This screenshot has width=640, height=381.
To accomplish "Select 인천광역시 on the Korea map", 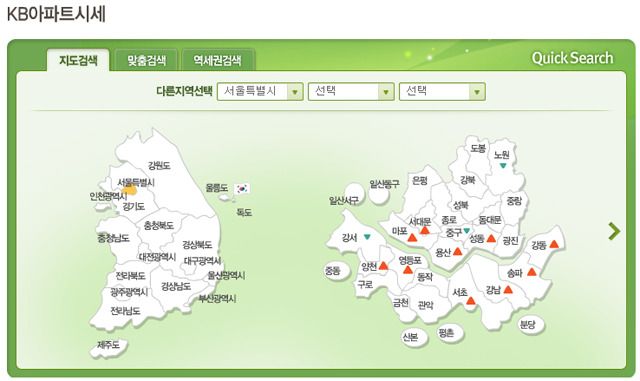I will [108, 196].
